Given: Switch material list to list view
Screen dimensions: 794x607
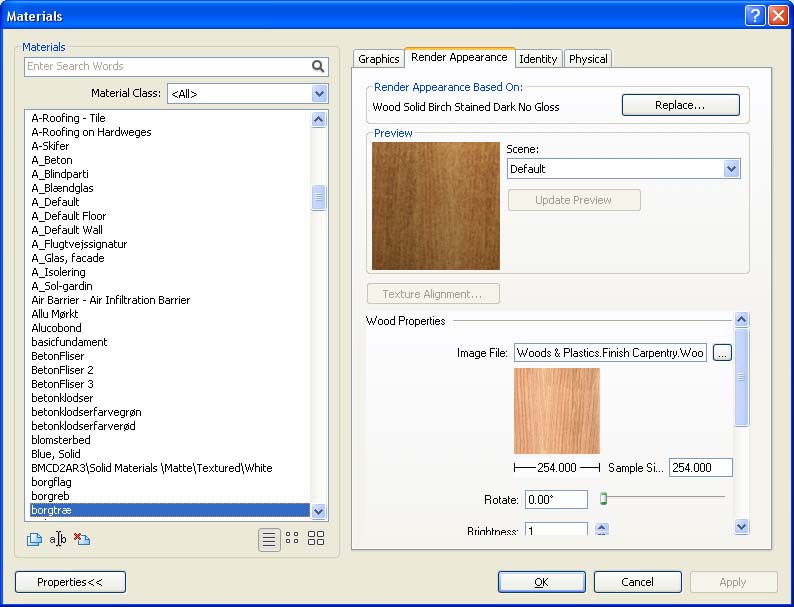Looking at the screenshot, I should pyautogui.click(x=269, y=539).
